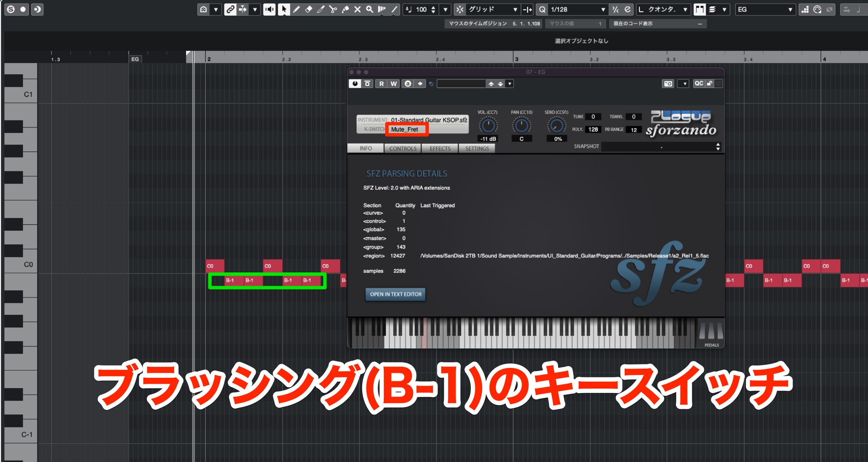Click the mouse time position display

coord(494,24)
